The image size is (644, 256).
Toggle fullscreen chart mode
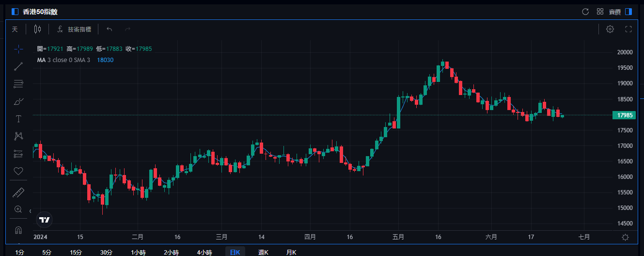coord(628,29)
